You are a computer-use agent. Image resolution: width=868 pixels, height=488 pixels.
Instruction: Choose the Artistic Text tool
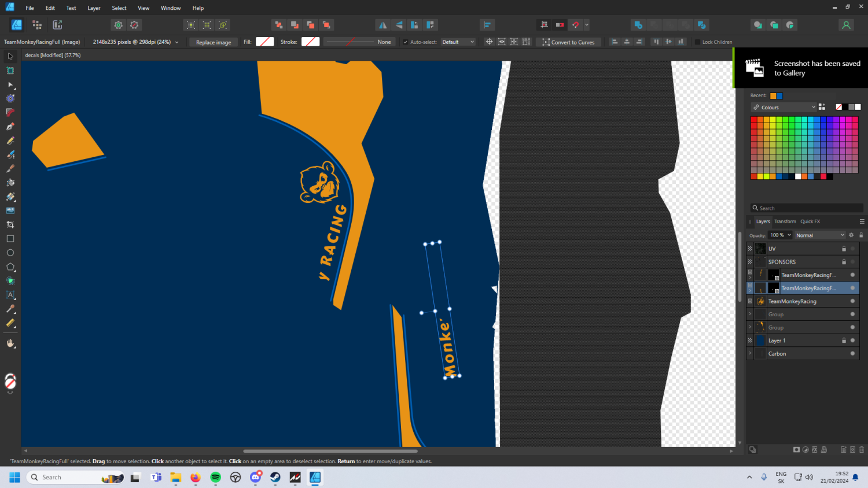10,296
